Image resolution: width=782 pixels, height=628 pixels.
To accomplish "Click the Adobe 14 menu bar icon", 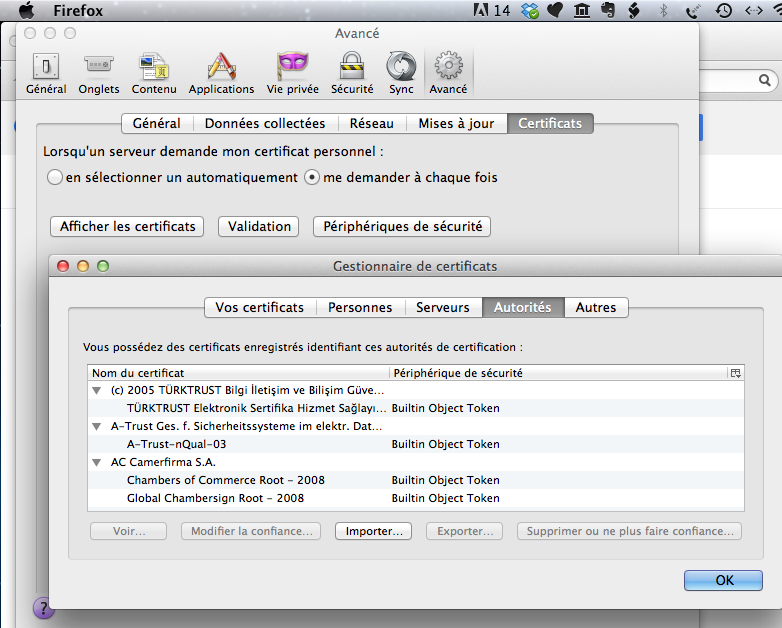I will coord(491,10).
